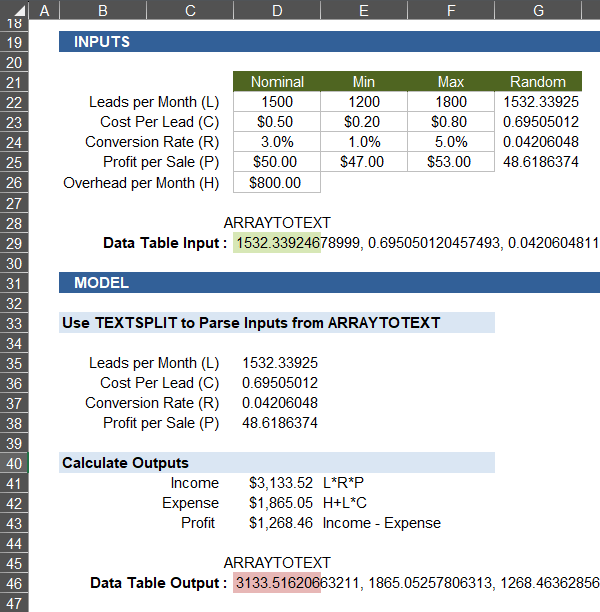
Task: Click 'Overhead per Month (H)' label
Action: pos(141,183)
